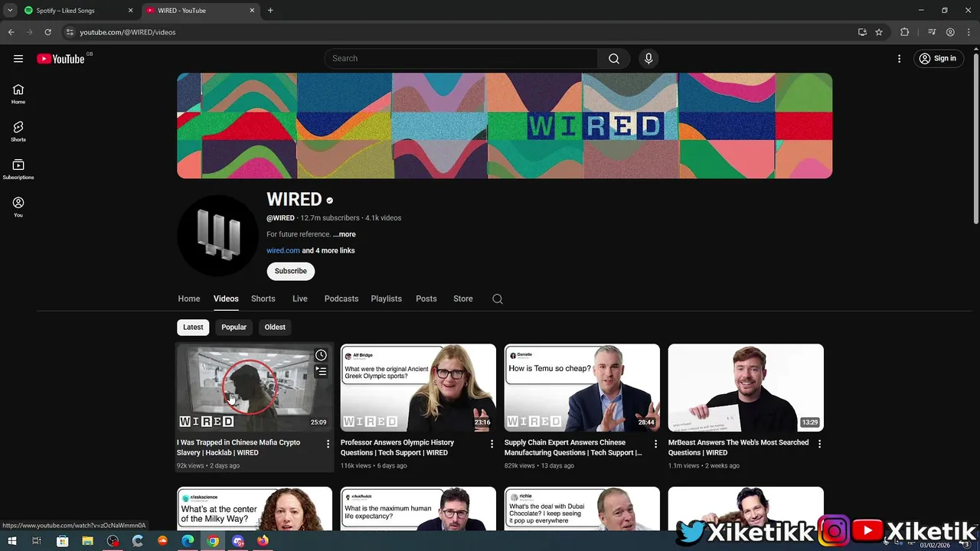Screen dimensions: 980x551
Task: Open Home in the left sidebar
Action: tap(18, 93)
